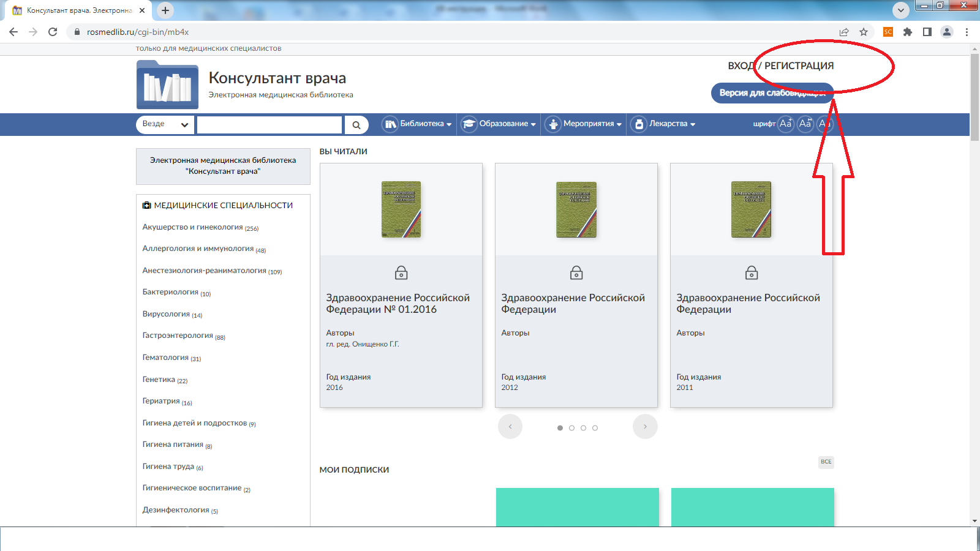Click the ВСЕ button for subscriptions

point(826,462)
